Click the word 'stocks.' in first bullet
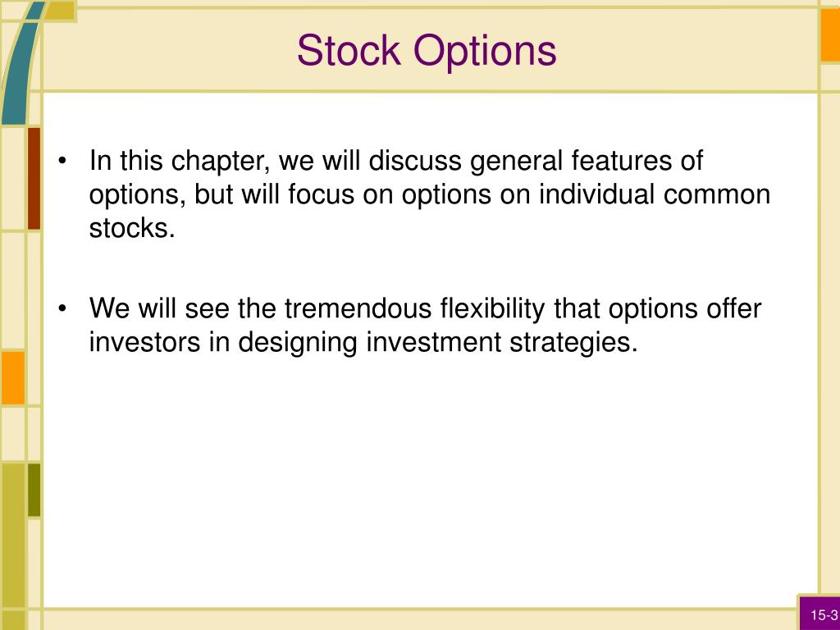 click(132, 228)
